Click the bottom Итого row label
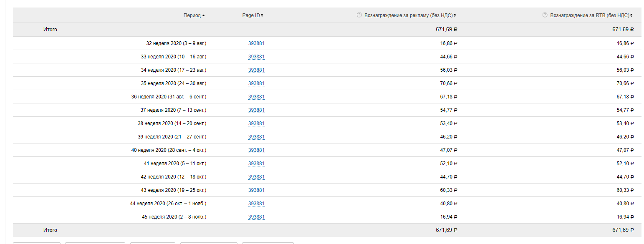Screen dimensions: 644x244 pos(50,230)
